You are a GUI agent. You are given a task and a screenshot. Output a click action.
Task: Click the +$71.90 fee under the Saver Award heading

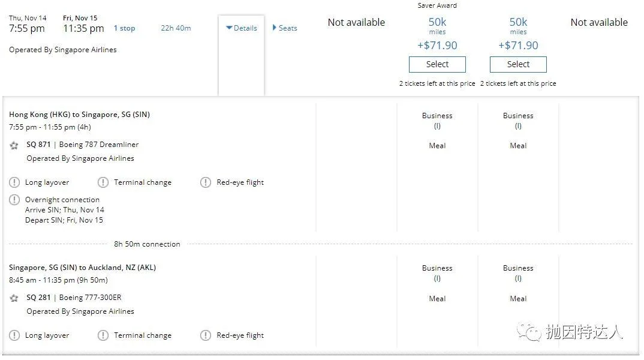[x=437, y=45]
